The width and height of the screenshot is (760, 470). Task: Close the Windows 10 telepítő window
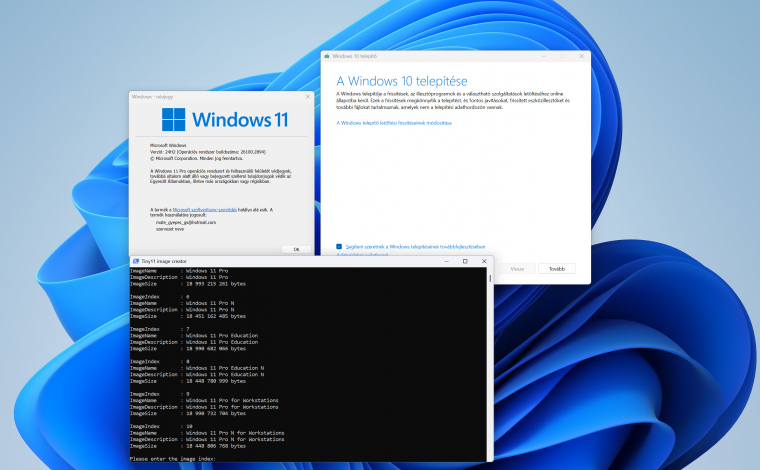click(x=582, y=56)
